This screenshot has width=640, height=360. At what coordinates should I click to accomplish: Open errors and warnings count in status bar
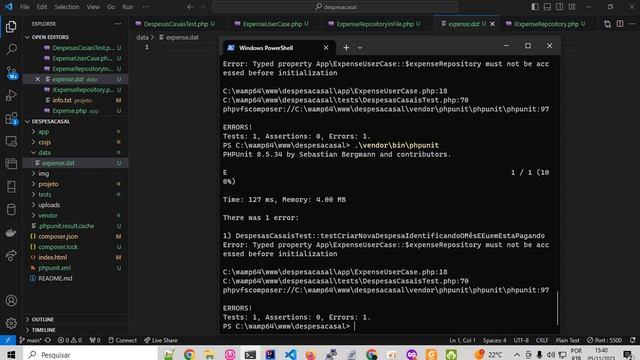coord(69,340)
